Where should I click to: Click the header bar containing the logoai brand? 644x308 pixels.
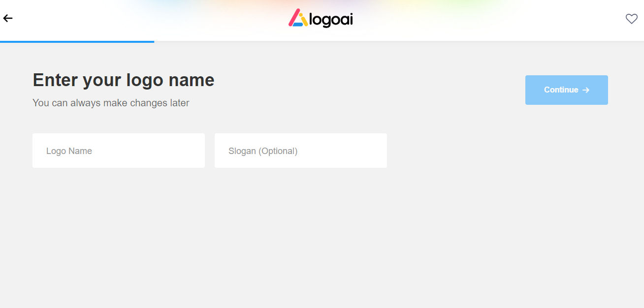pos(197,20)
